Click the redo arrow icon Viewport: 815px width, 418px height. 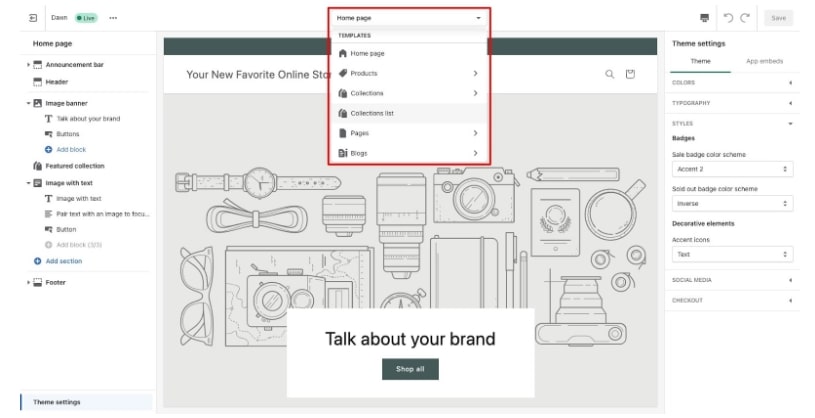[x=745, y=18]
